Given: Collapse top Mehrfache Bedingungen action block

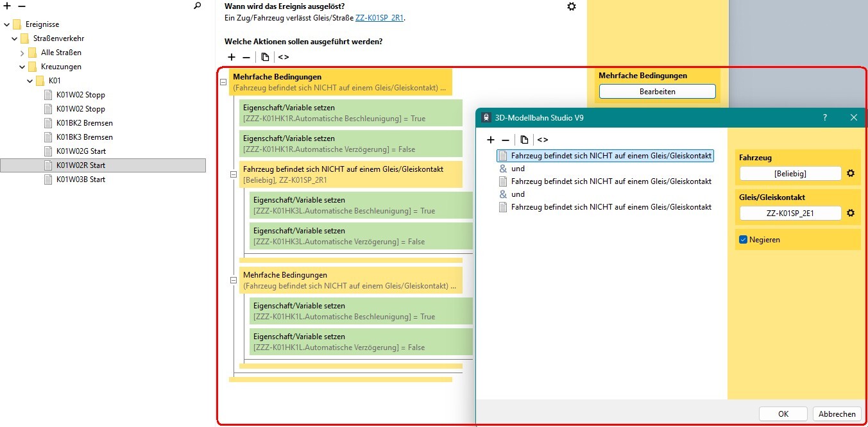Looking at the screenshot, I should coord(223,82).
